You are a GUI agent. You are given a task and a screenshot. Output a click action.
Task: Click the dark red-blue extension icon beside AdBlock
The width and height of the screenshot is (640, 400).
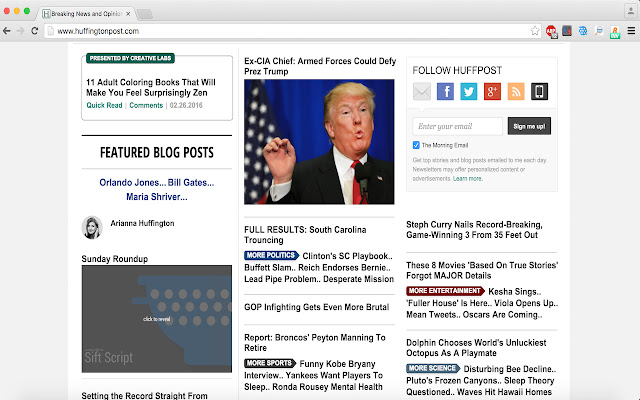[567, 31]
